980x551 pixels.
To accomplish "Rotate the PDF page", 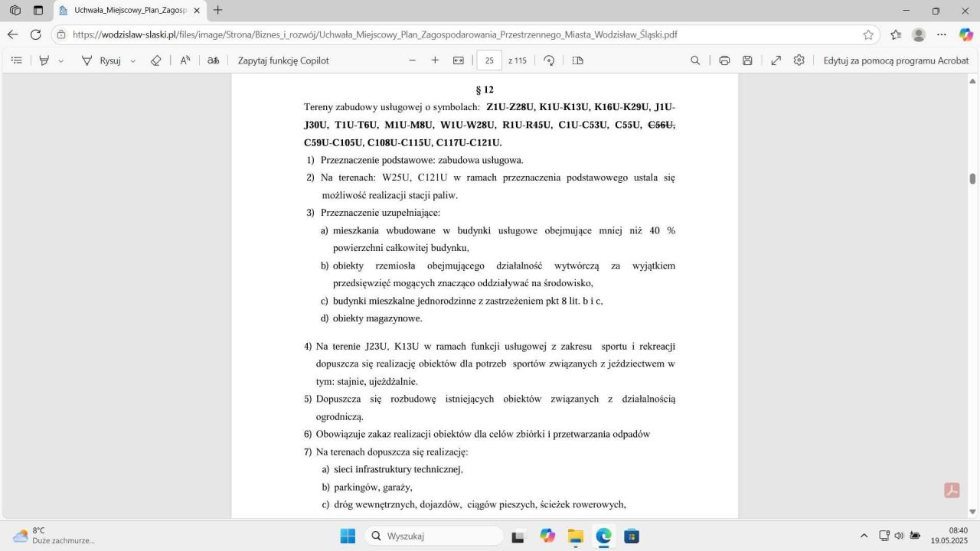I will 549,60.
